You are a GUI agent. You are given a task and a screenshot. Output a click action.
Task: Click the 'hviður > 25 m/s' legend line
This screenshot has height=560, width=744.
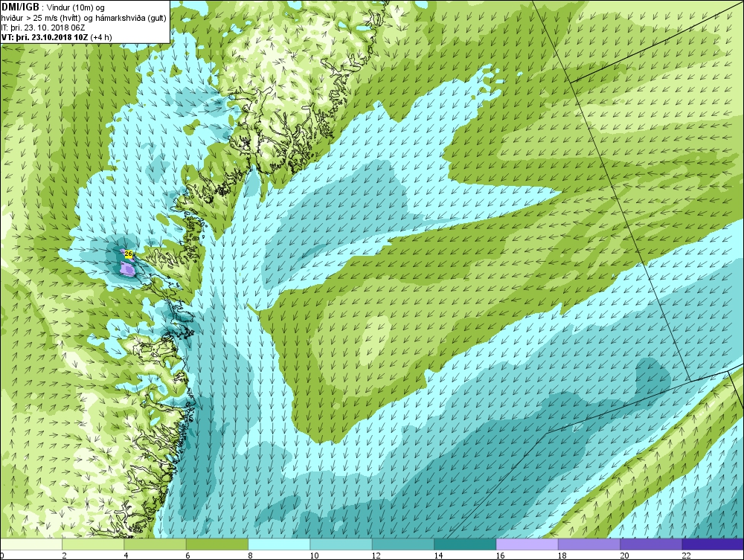[x=83, y=18]
